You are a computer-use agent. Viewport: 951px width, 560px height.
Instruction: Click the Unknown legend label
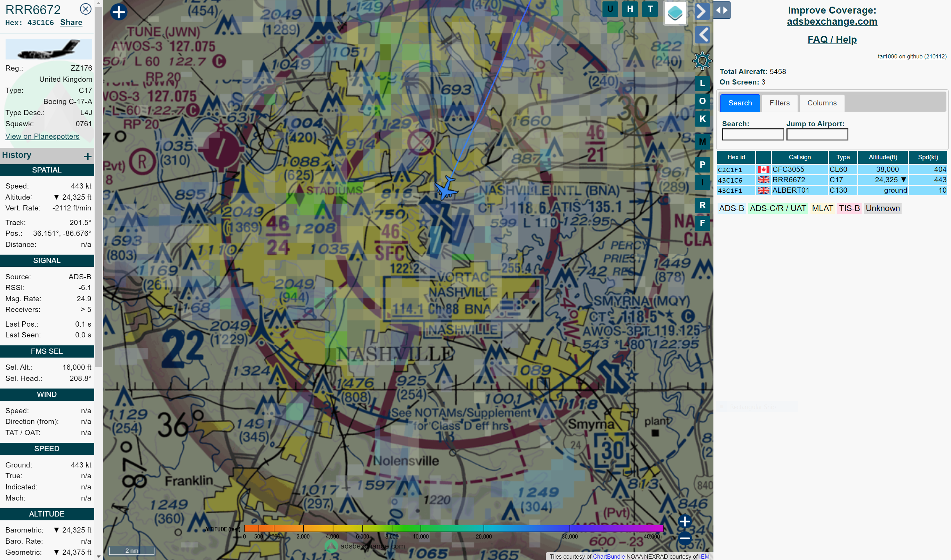[x=882, y=208]
